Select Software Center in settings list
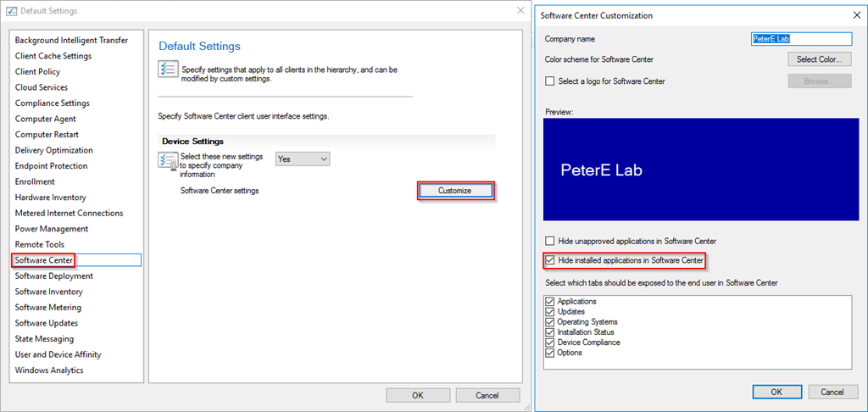The width and height of the screenshot is (868, 412). pos(42,260)
